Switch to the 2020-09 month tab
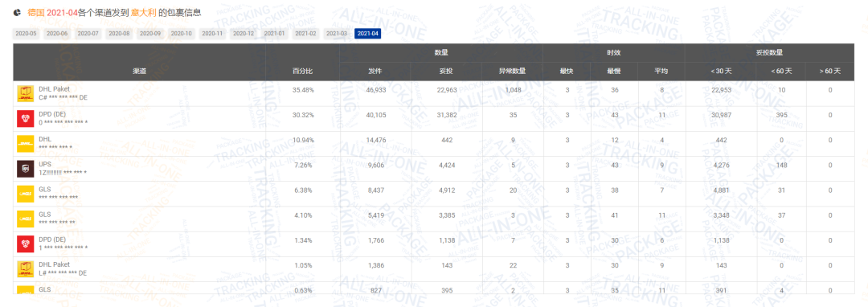Screen dimensions: 868x307 [150, 34]
